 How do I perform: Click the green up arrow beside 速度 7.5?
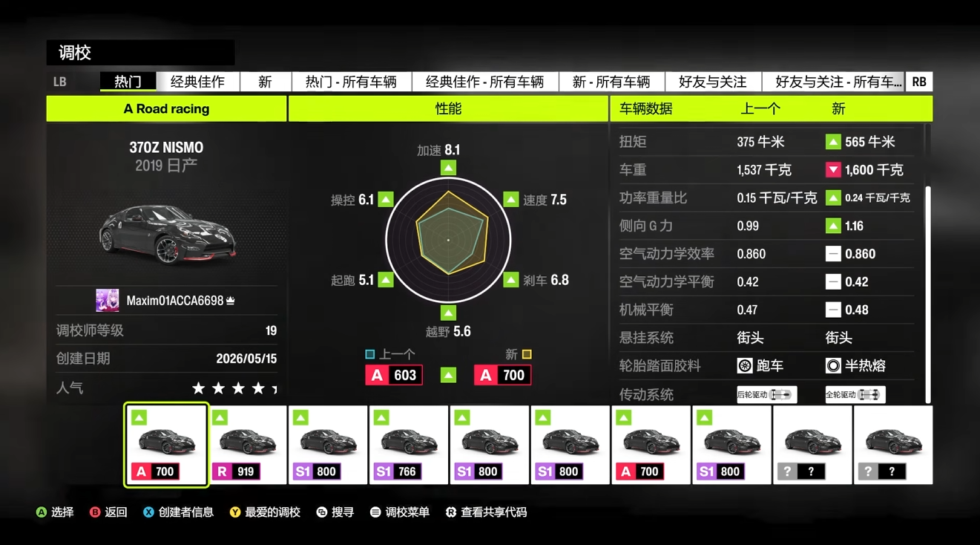pos(511,199)
